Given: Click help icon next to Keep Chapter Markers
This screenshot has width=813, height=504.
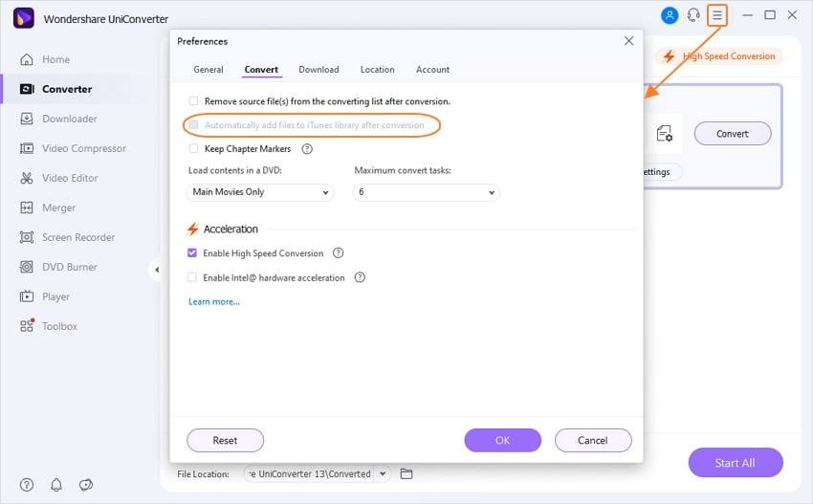Looking at the screenshot, I should [x=307, y=149].
